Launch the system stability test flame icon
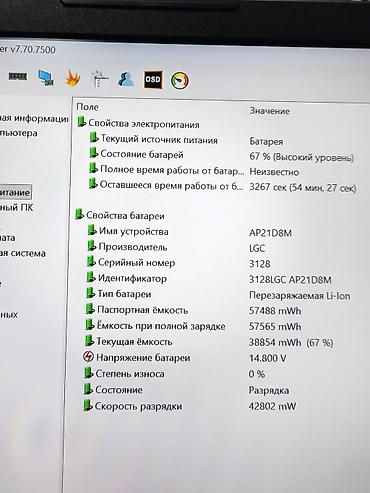Image resolution: width=370 pixels, height=493 pixels. (73, 79)
